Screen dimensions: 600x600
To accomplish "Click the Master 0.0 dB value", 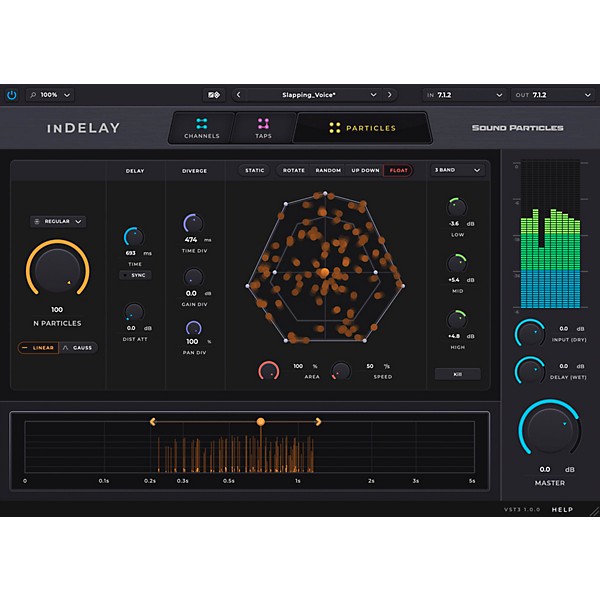I will [545, 470].
